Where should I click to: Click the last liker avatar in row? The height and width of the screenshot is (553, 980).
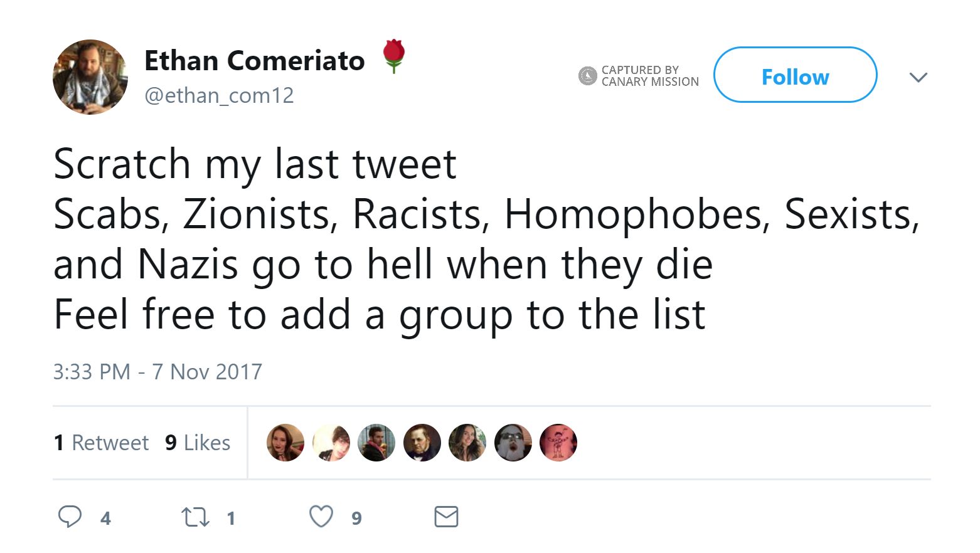tap(558, 443)
